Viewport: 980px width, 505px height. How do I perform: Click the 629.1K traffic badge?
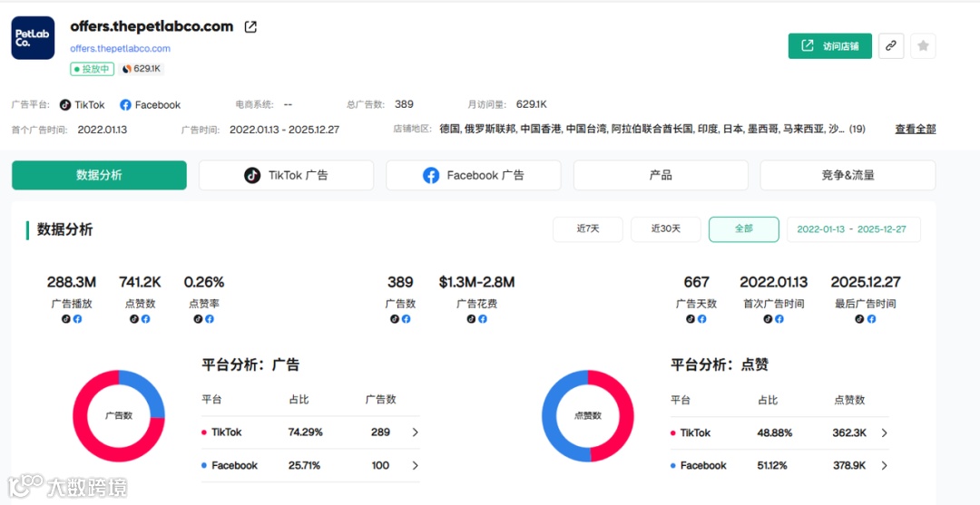point(142,69)
